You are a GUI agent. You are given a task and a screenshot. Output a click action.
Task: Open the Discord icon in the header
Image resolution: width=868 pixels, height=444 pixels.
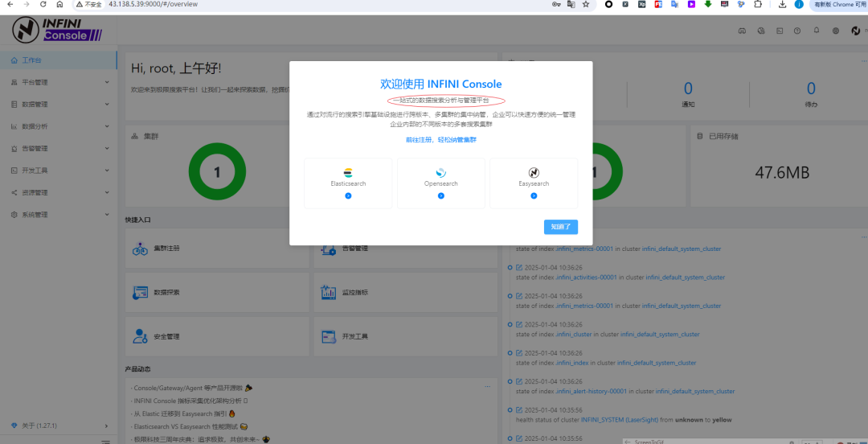(x=742, y=31)
